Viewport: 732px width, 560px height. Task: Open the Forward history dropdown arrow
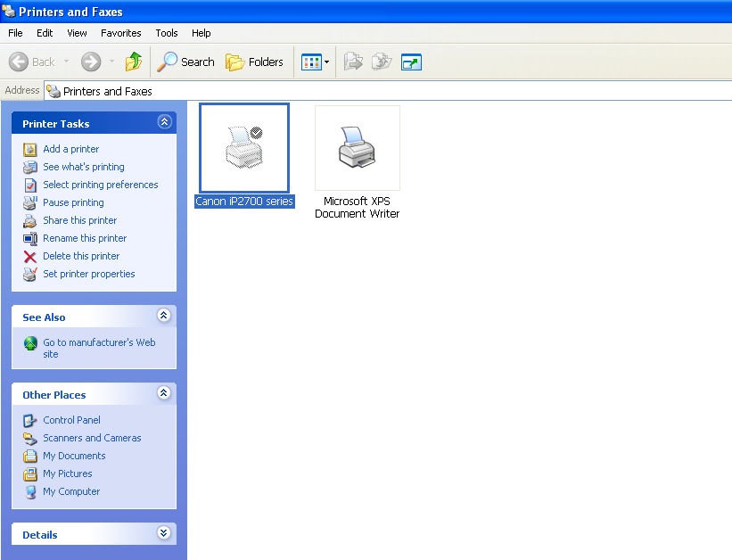pos(111,62)
